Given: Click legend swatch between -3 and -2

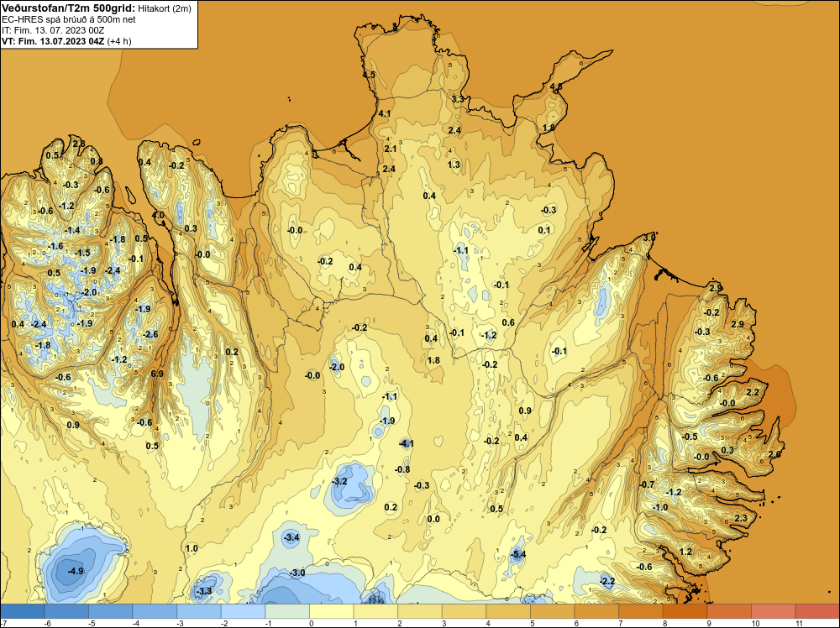Looking at the screenshot, I should click(x=199, y=611).
